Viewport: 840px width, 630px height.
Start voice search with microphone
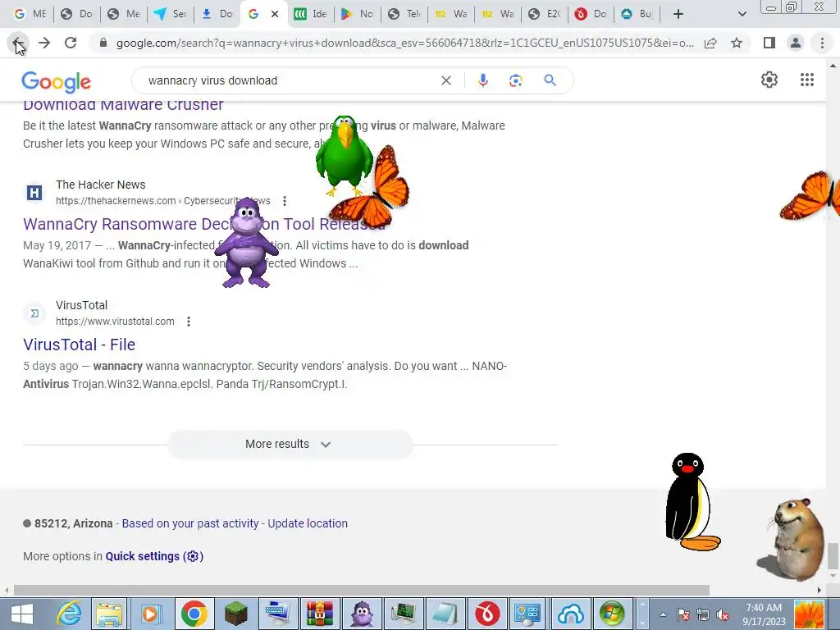[x=482, y=80]
